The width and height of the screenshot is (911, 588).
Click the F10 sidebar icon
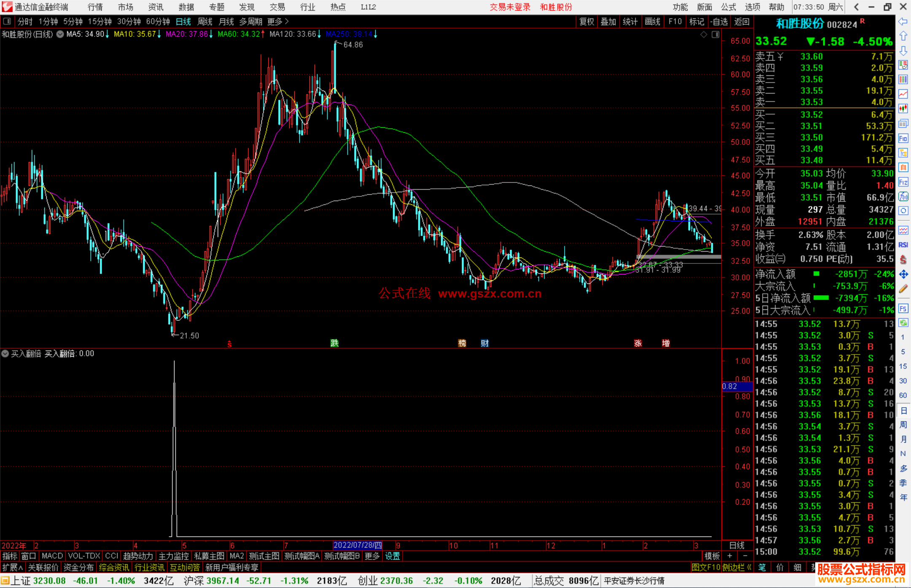903,138
